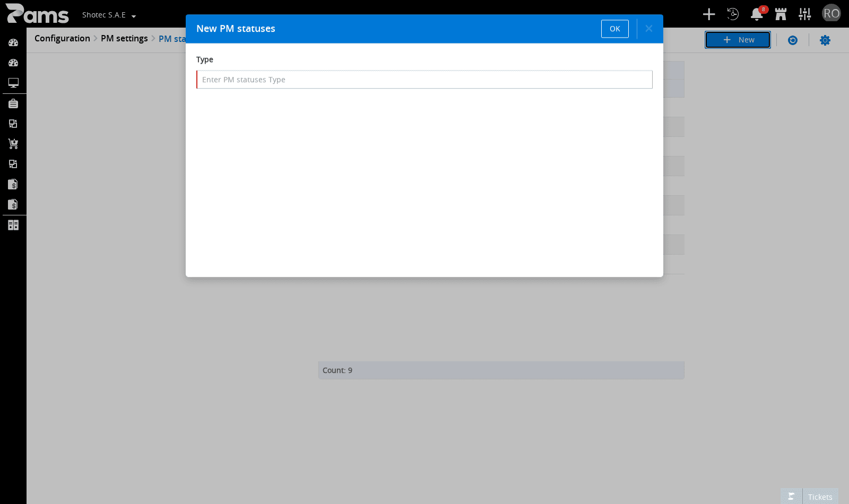Viewport: 849px width, 504px height.
Task: Open the blue gear settings icon
Action: [825, 40]
